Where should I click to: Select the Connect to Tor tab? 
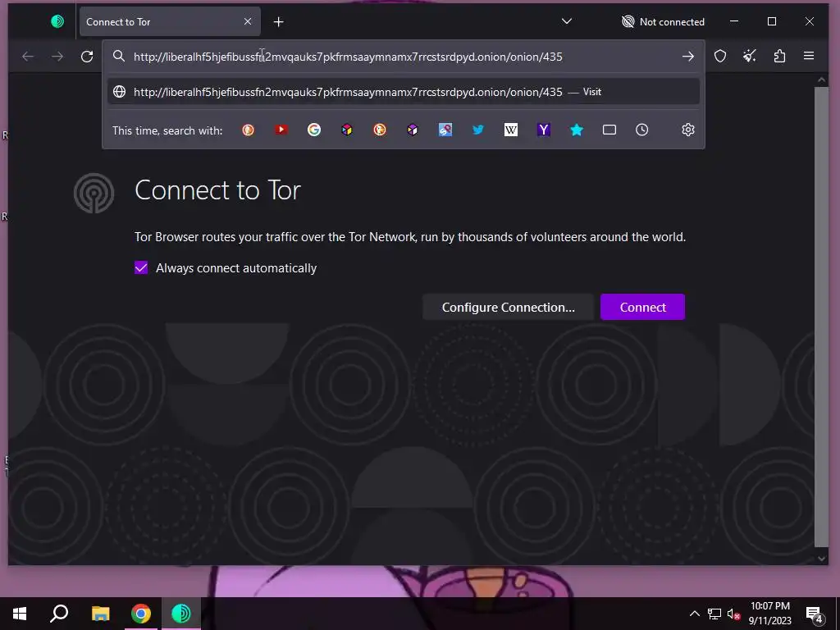point(170,21)
